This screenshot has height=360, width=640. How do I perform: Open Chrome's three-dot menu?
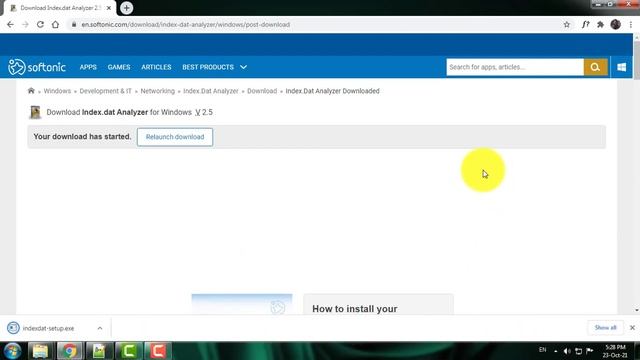[x=631, y=24]
